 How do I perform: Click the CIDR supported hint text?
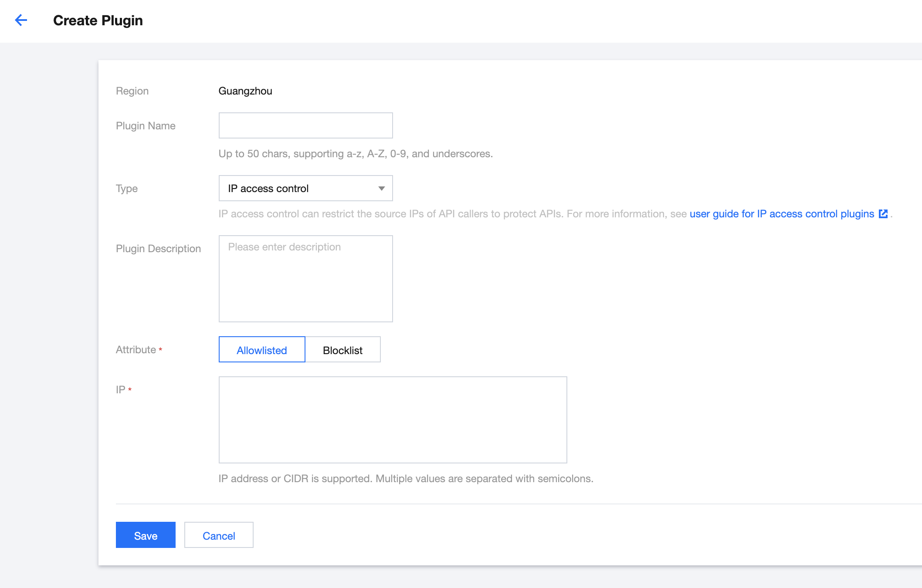click(406, 479)
